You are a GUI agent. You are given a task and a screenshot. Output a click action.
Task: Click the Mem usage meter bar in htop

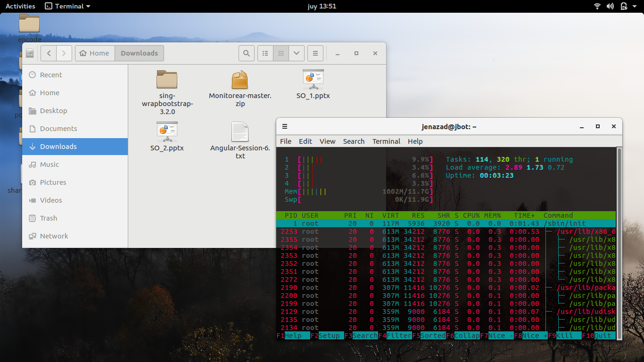(359, 191)
